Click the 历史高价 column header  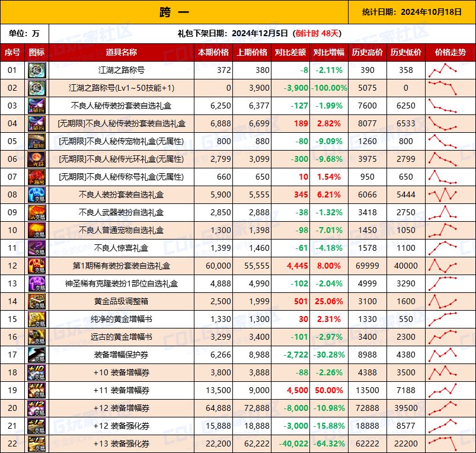[368, 53]
